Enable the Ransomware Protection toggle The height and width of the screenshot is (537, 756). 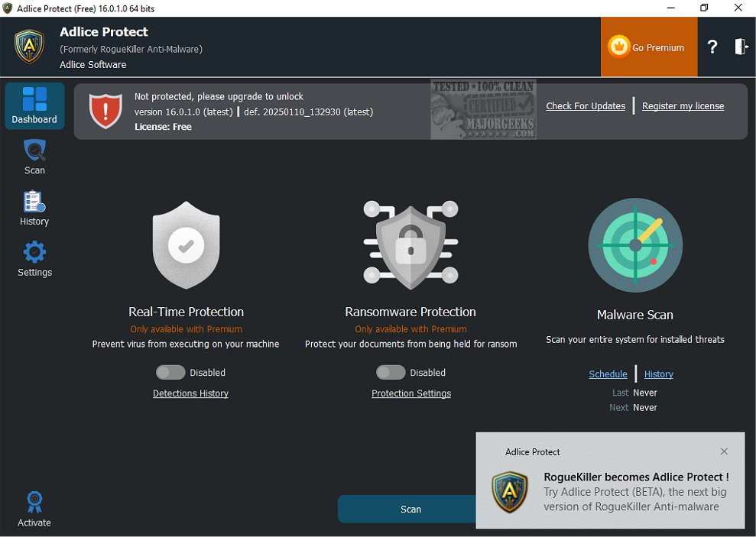pos(391,373)
